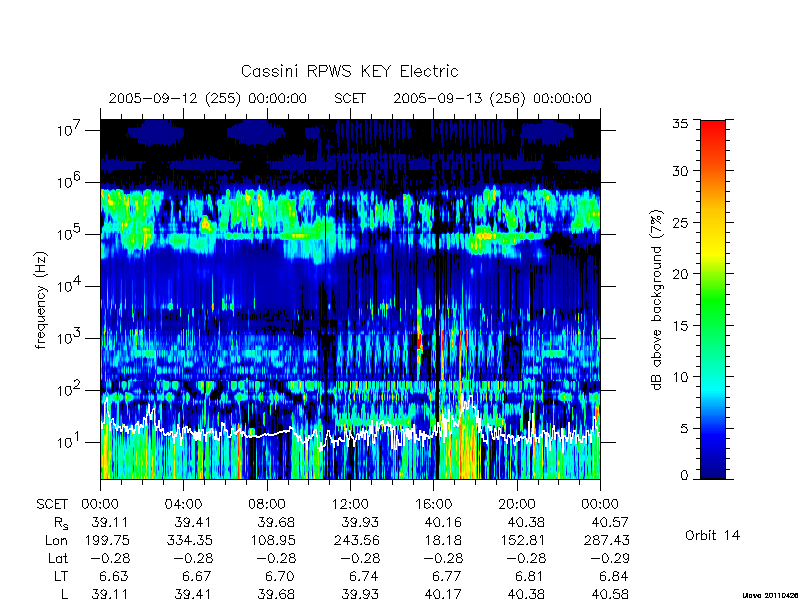Screen dimensions: 800x600
Task: Click the 16:00 SCET time axis label
Action: click(434, 504)
